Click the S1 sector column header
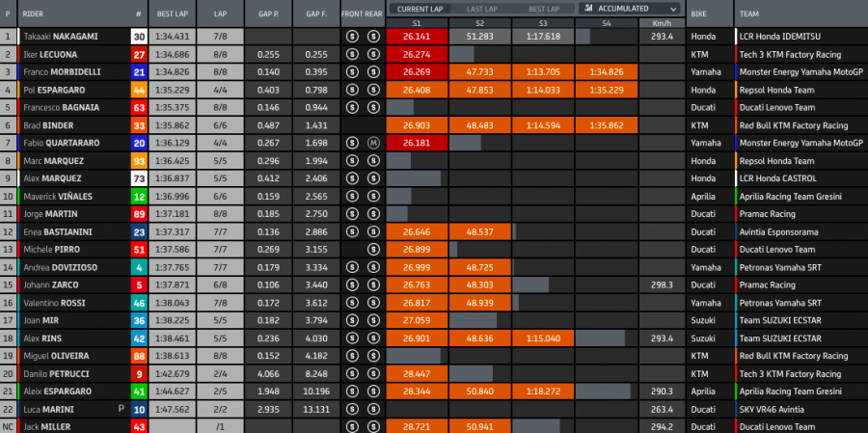868x433 pixels. [415, 21]
